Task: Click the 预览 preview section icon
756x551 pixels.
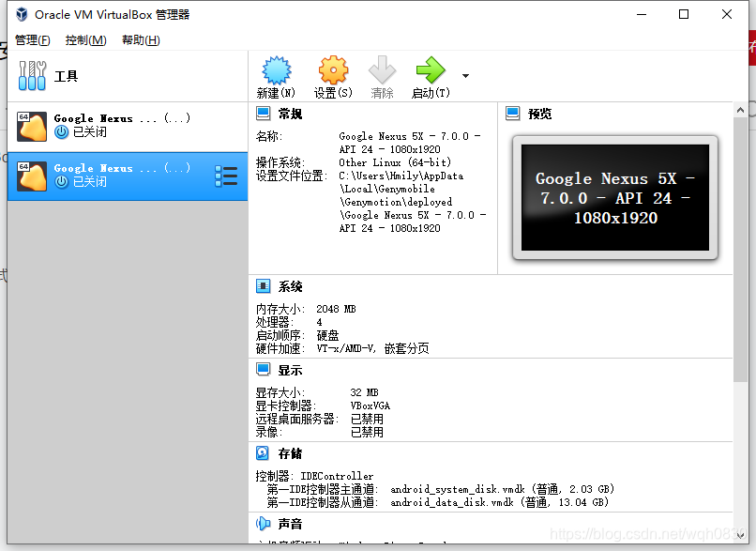Action: [512, 114]
